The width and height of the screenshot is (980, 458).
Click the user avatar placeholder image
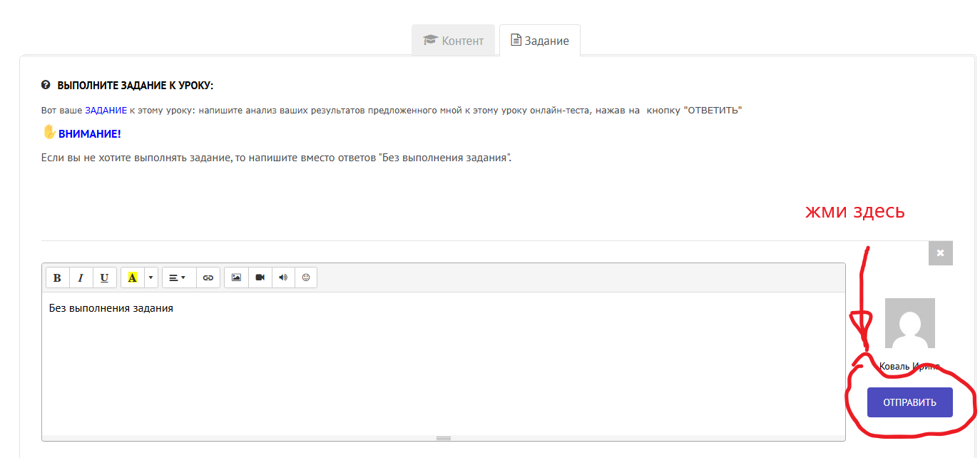(x=909, y=323)
